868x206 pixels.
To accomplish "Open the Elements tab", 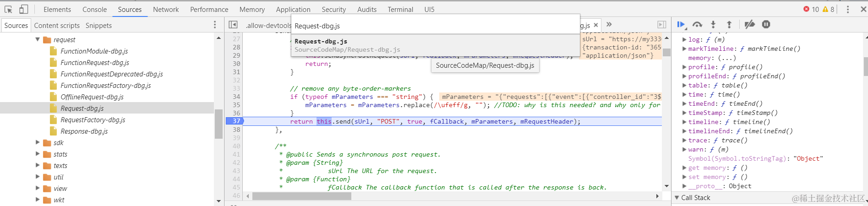I will coord(57,9).
